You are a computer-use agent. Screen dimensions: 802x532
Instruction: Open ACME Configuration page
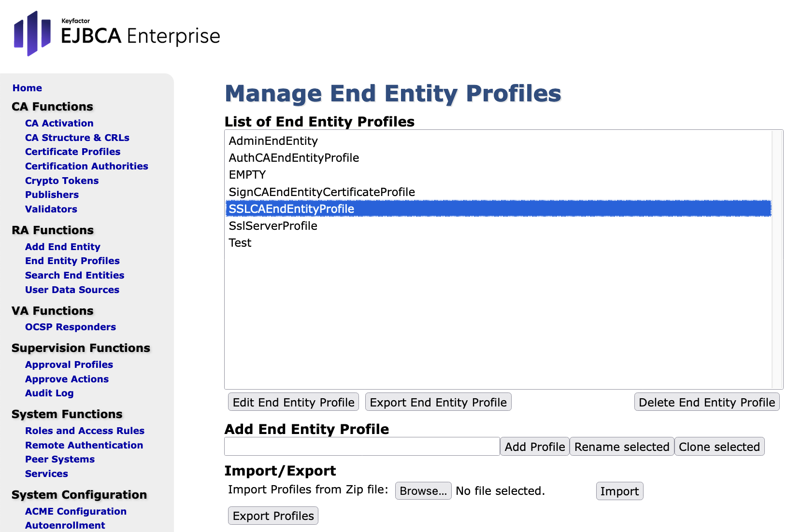(75, 511)
